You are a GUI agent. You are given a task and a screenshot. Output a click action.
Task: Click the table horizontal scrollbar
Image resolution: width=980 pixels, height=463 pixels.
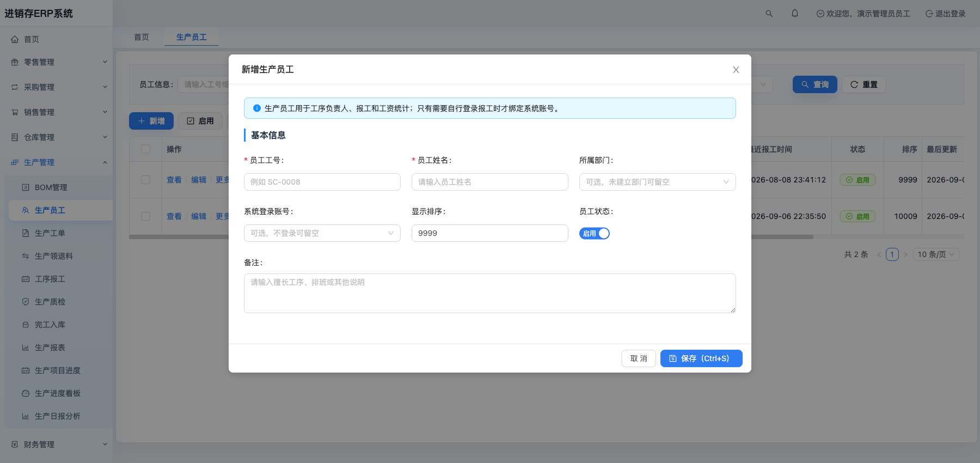pyautogui.click(x=471, y=237)
